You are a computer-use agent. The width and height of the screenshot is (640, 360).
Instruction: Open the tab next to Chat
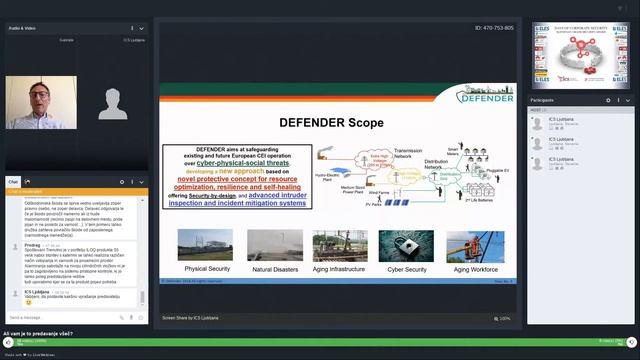pyautogui.click(x=27, y=182)
